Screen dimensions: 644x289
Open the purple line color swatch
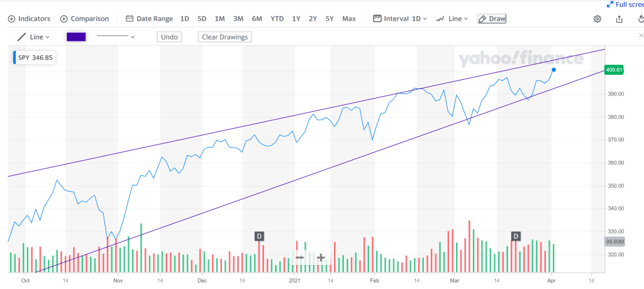click(x=76, y=37)
